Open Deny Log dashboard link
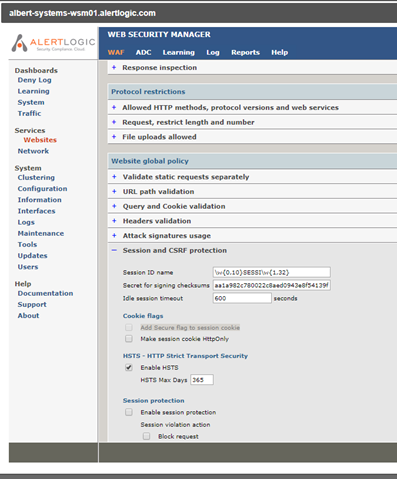Viewport: 397px width, 479px height. click(34, 80)
